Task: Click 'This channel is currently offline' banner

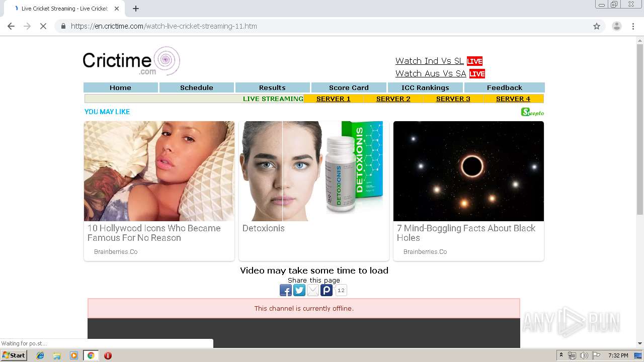Action: pyautogui.click(x=304, y=308)
